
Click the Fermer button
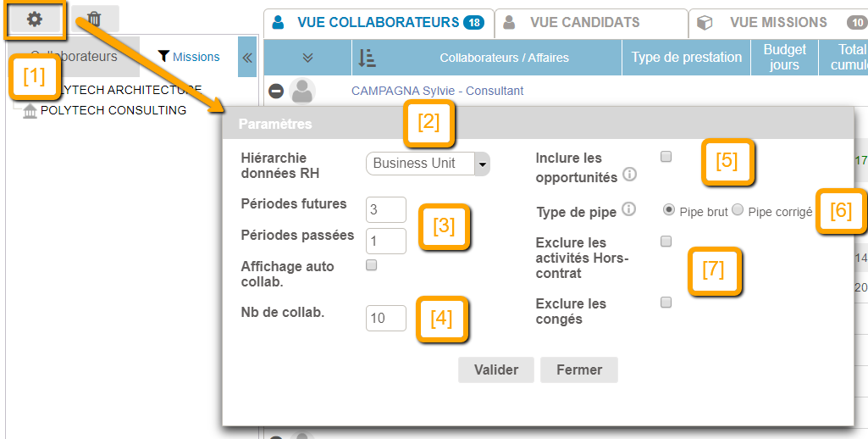pos(579,370)
